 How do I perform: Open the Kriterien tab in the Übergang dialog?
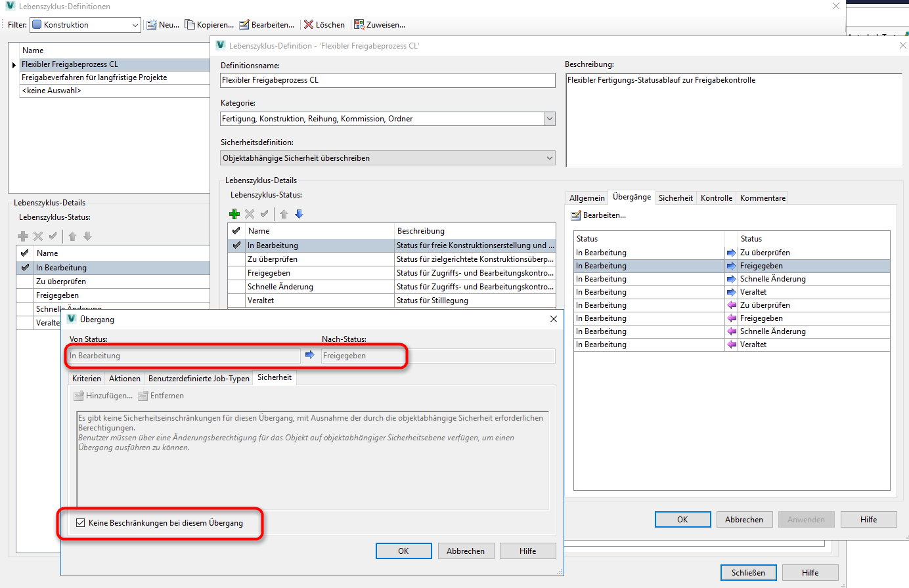point(86,378)
